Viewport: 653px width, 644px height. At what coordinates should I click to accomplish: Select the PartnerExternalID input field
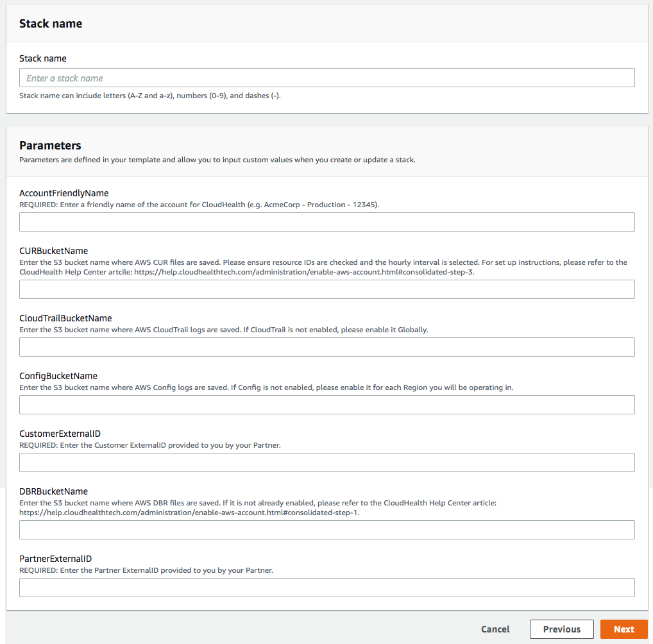(326, 588)
